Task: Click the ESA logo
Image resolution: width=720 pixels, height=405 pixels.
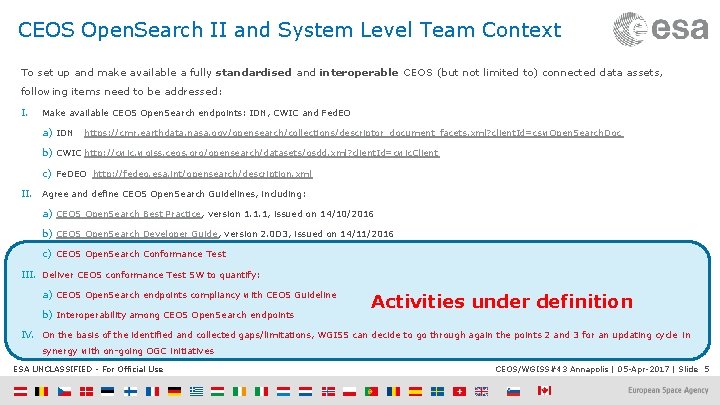Action: (x=661, y=28)
